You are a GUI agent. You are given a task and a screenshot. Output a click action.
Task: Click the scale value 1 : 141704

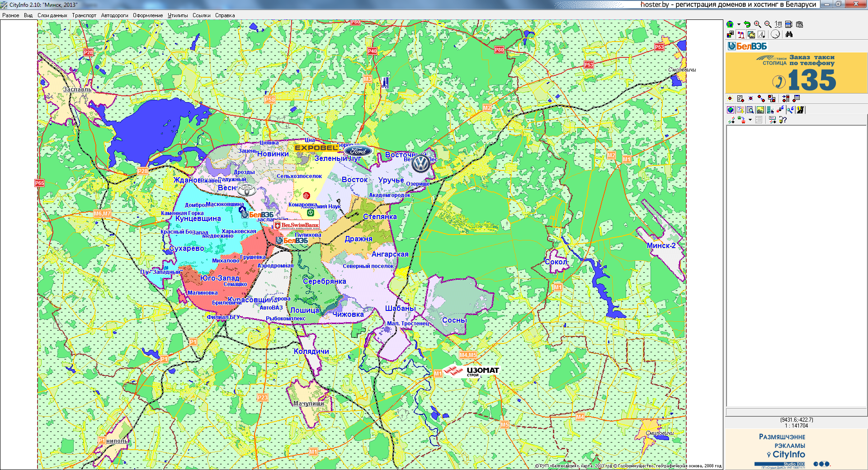[x=796, y=426]
